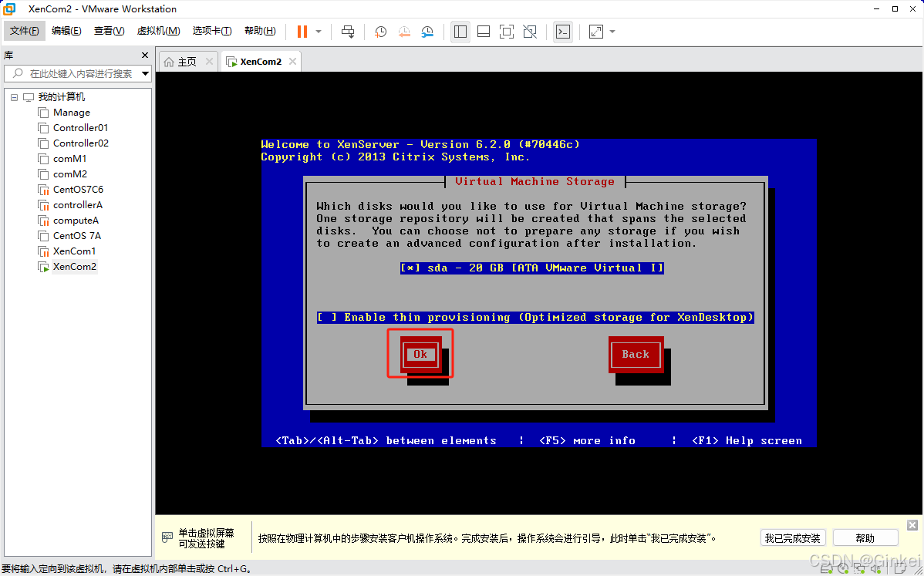Open the power options dropdown arrow

(x=319, y=32)
